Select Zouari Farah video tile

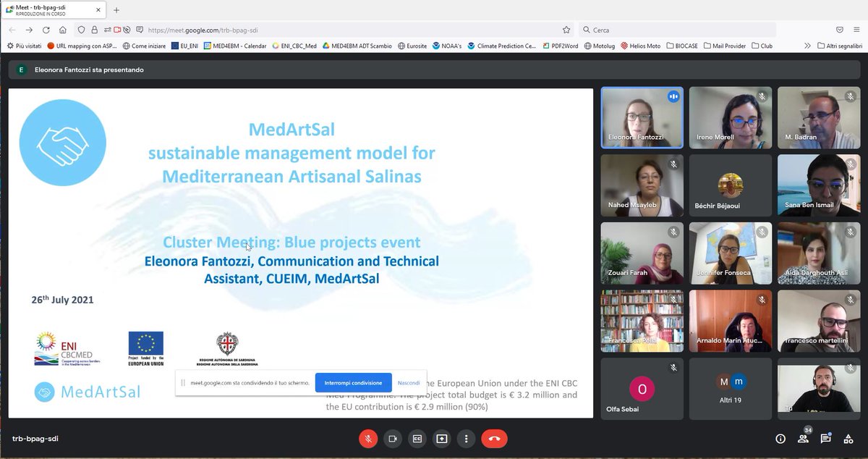642,253
